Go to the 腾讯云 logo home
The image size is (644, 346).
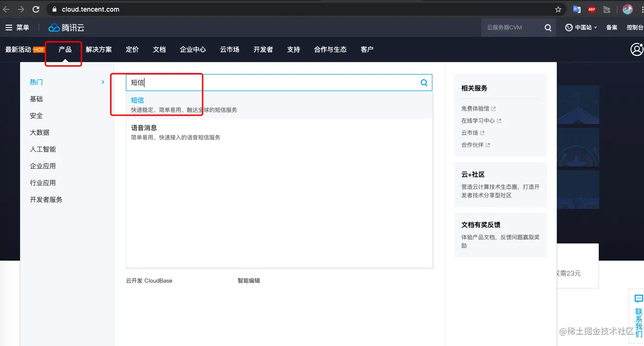pos(66,28)
